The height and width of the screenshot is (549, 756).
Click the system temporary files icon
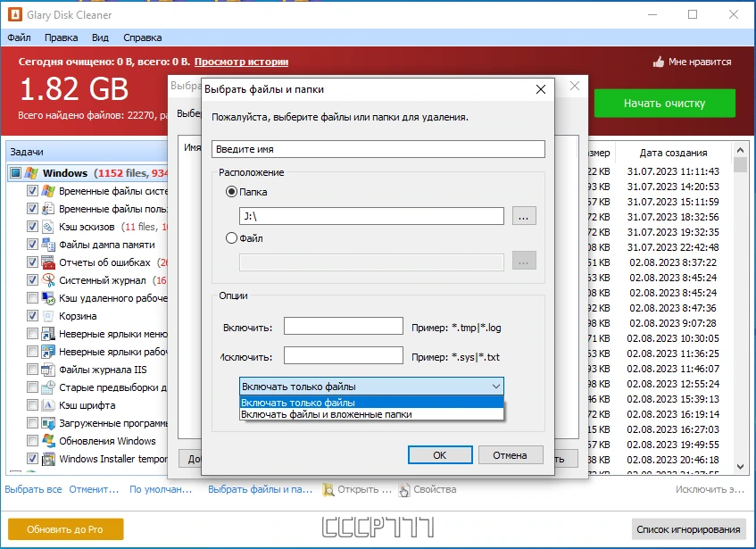(x=47, y=191)
